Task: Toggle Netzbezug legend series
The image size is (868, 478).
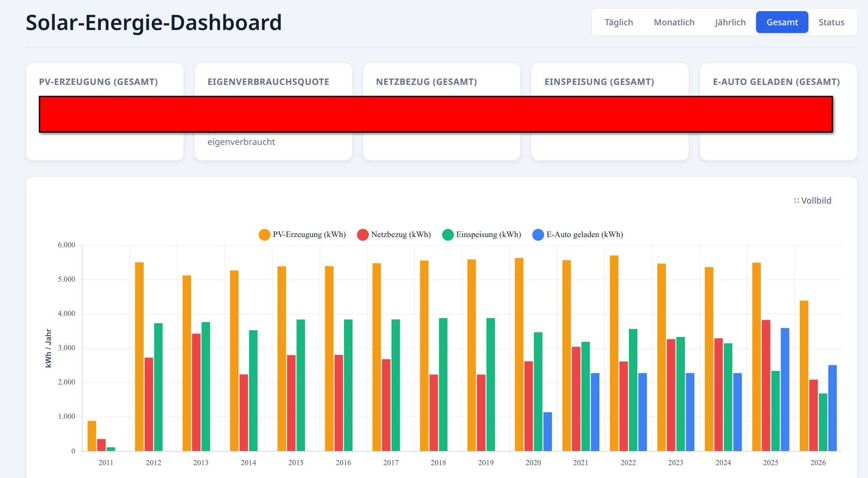Action: point(394,234)
